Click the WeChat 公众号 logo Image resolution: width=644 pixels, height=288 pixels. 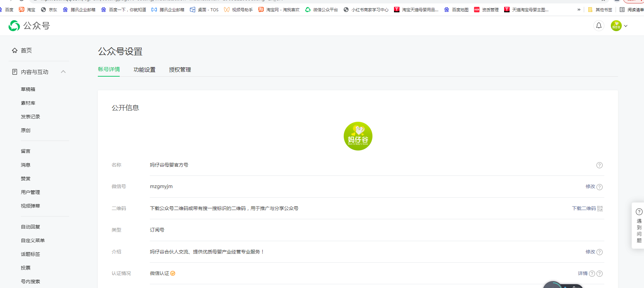[x=29, y=26]
